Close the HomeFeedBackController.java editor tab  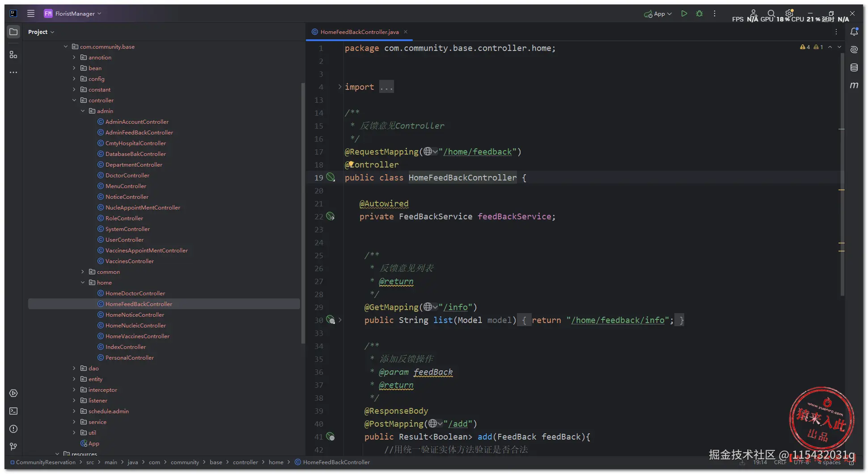406,32
